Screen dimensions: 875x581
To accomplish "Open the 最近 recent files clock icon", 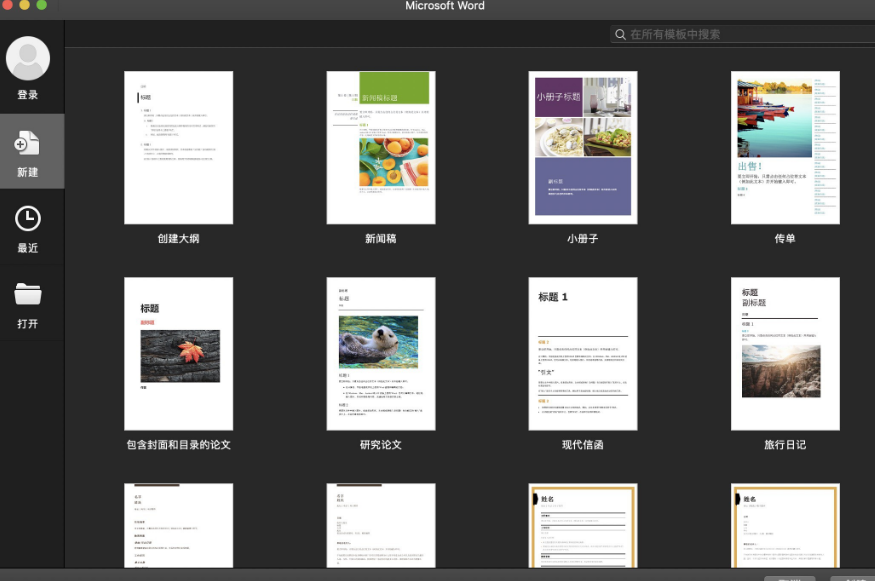I will pos(28,219).
